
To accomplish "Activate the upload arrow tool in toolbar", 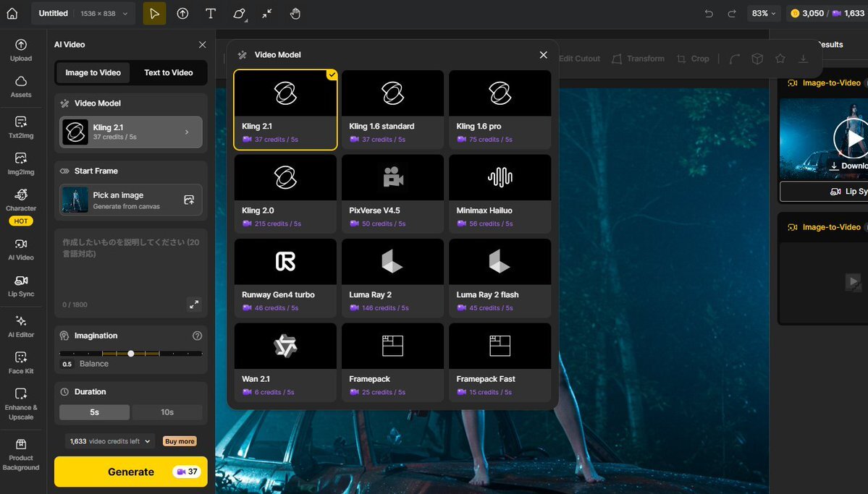I will [182, 13].
